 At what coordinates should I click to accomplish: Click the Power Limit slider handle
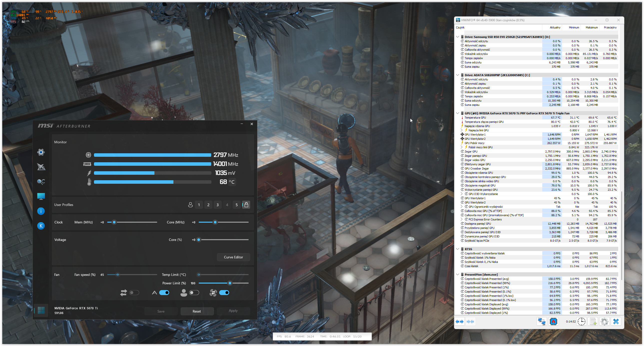230,283
